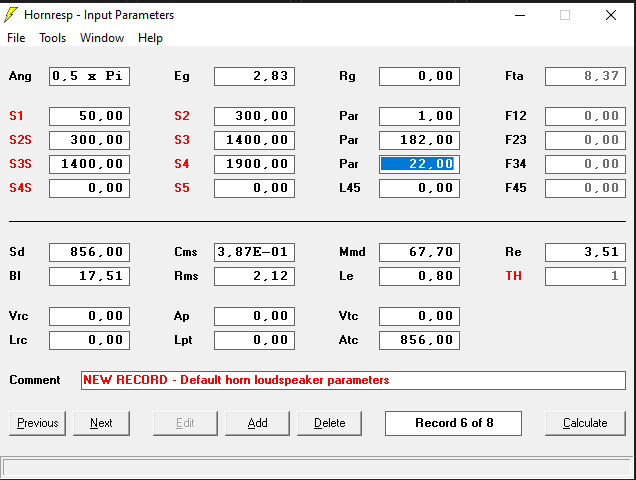Click the TH field showing 1
This screenshot has height=480, width=636.
(x=585, y=276)
